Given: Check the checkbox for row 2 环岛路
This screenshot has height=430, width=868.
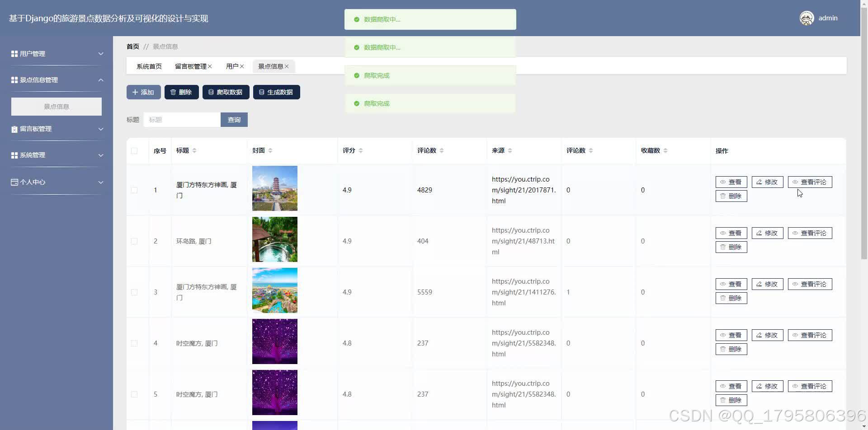Looking at the screenshot, I should coord(134,241).
